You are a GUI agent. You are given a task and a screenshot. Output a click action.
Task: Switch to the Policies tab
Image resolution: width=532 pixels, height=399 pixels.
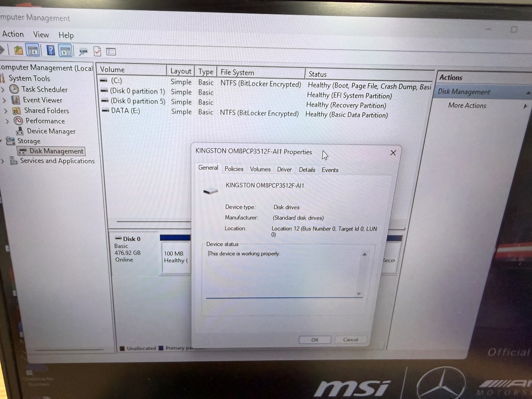point(234,169)
